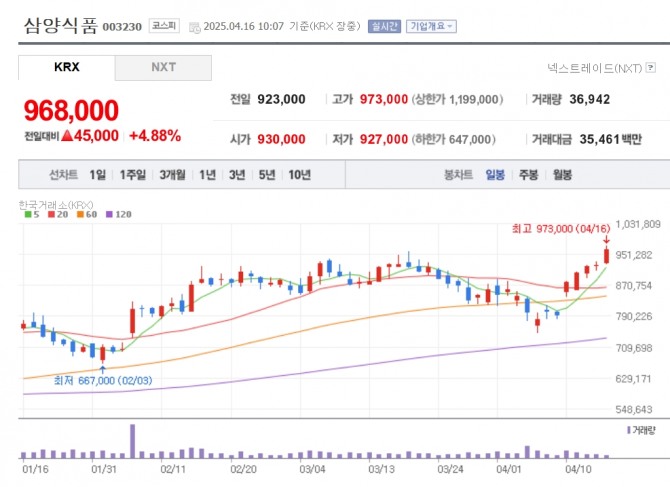Click the orange 60-day moving average legend

87,214
